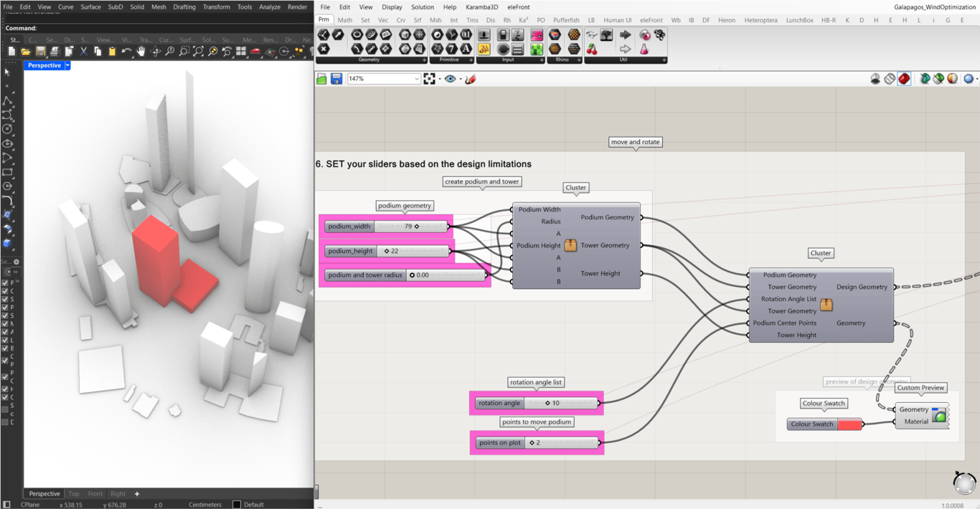This screenshot has height=509, width=980.
Task: Expand the Geometry panel with its plus button
Action: coord(425,60)
